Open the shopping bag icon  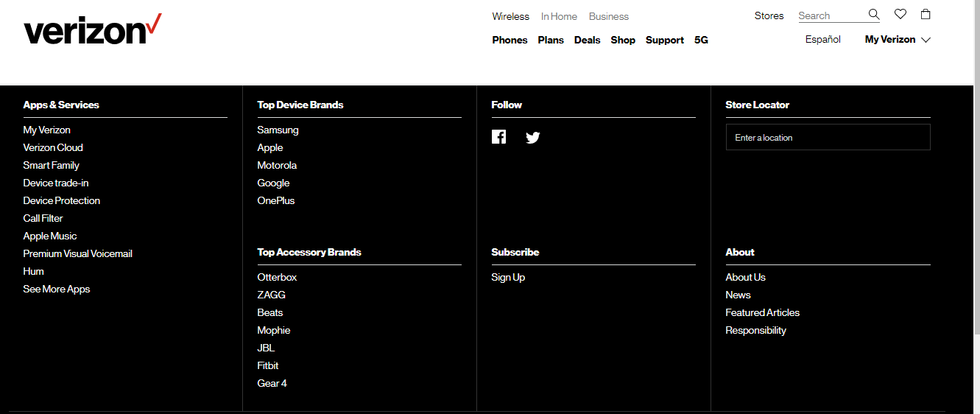pos(926,14)
